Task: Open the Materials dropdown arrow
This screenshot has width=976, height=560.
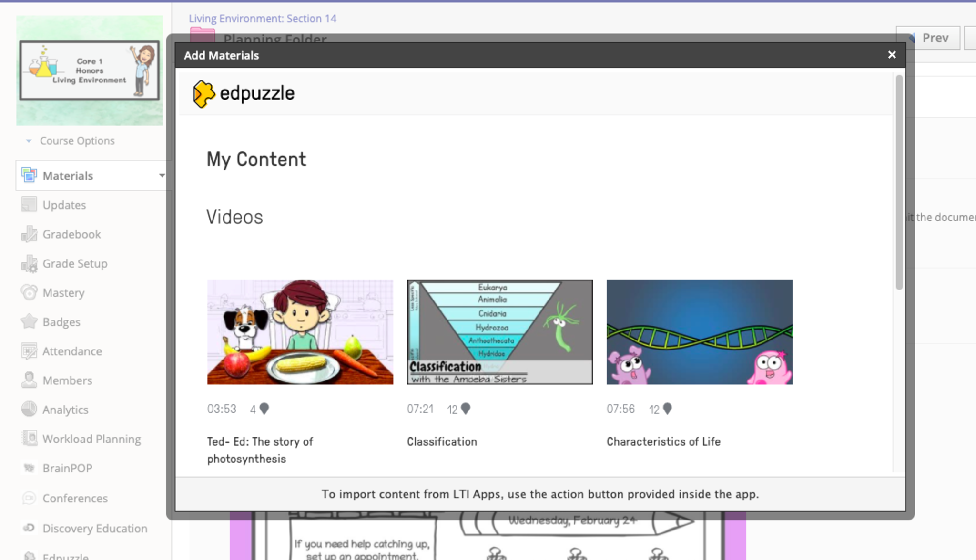Action: (162, 176)
